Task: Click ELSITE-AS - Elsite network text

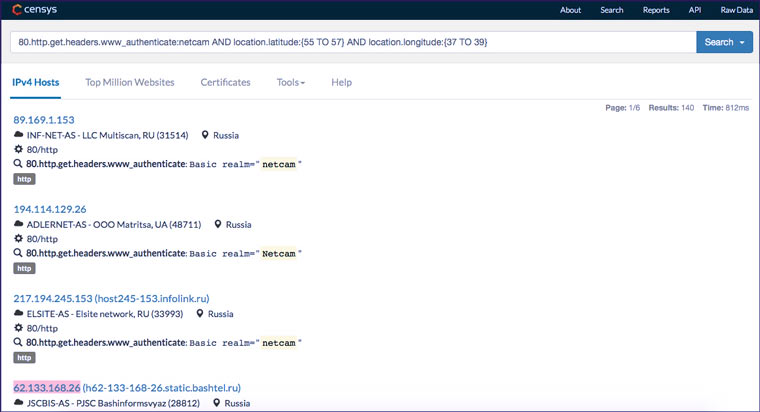Action: [x=105, y=314]
